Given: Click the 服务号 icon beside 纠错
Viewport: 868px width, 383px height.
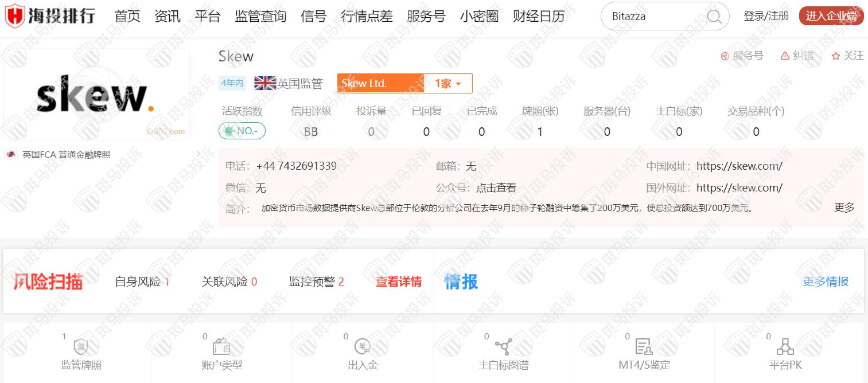Looking at the screenshot, I should [725, 56].
